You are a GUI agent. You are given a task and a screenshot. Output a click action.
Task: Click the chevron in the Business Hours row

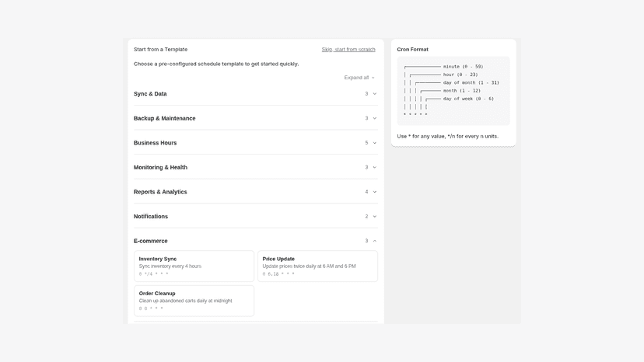coord(375,143)
